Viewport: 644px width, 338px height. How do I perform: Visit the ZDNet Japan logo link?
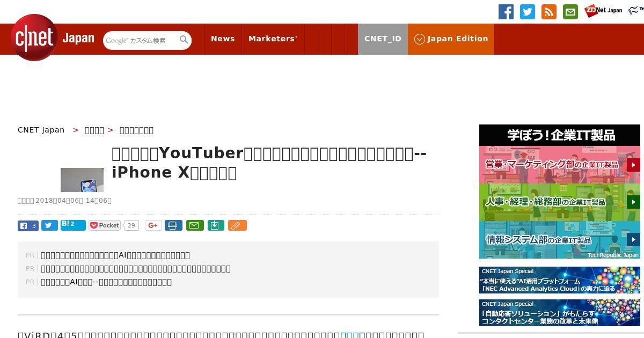click(x=603, y=11)
